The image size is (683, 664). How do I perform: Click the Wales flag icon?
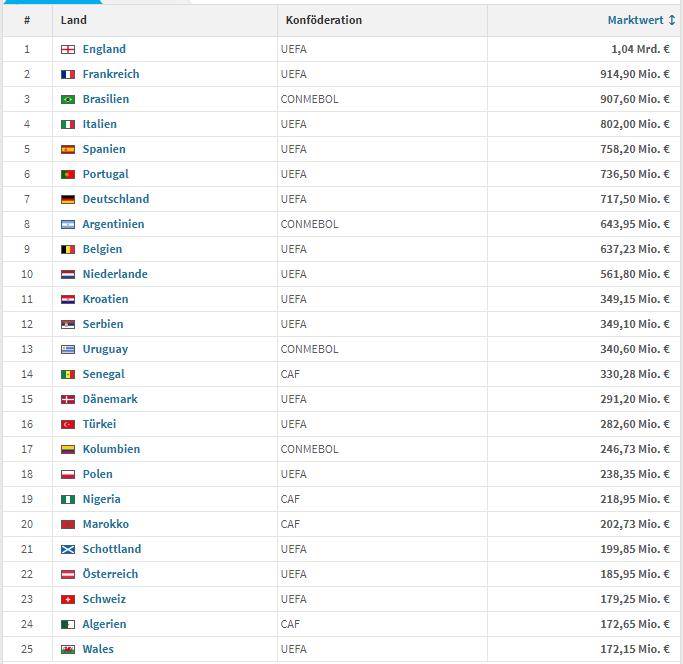coord(68,649)
